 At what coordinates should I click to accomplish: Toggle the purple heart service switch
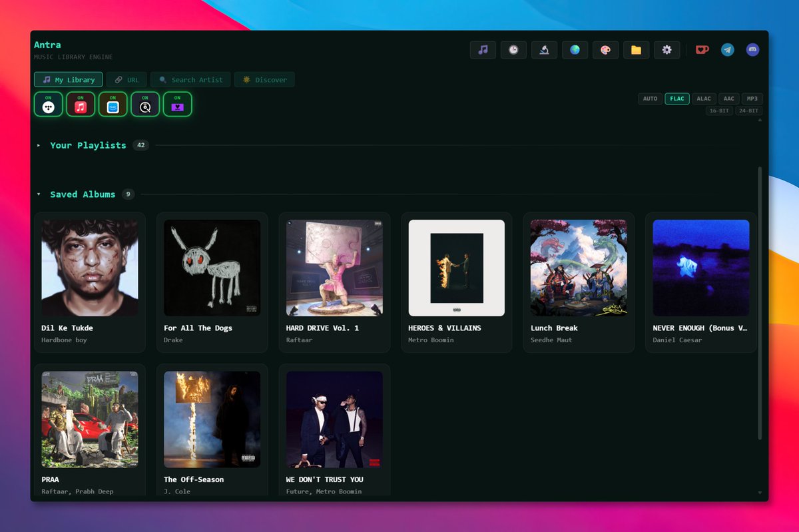coord(178,105)
